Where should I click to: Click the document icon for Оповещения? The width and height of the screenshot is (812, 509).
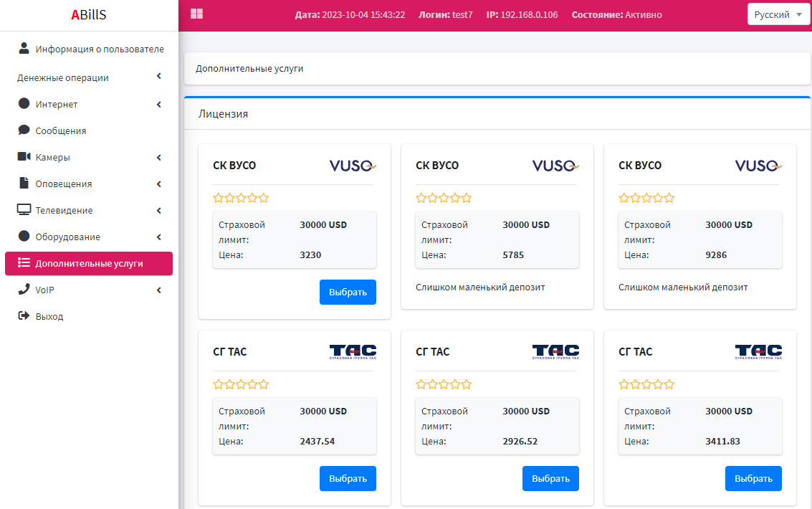point(24,183)
